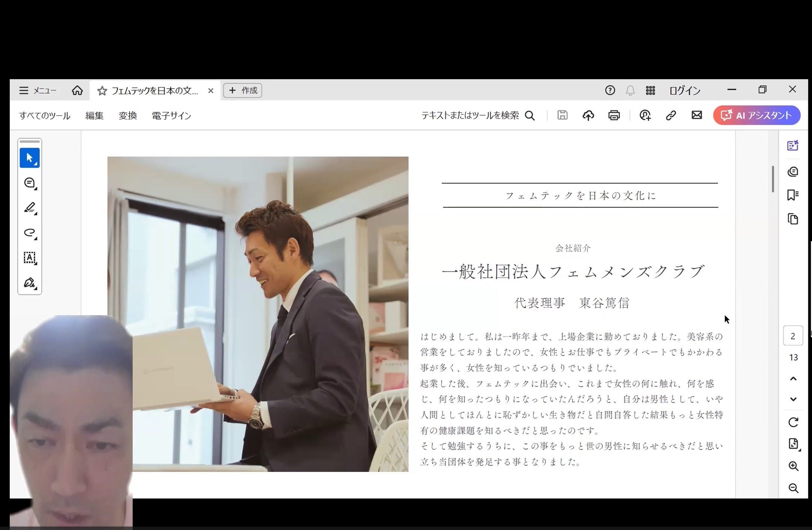
Task: Select the text box tool
Action: 30,258
